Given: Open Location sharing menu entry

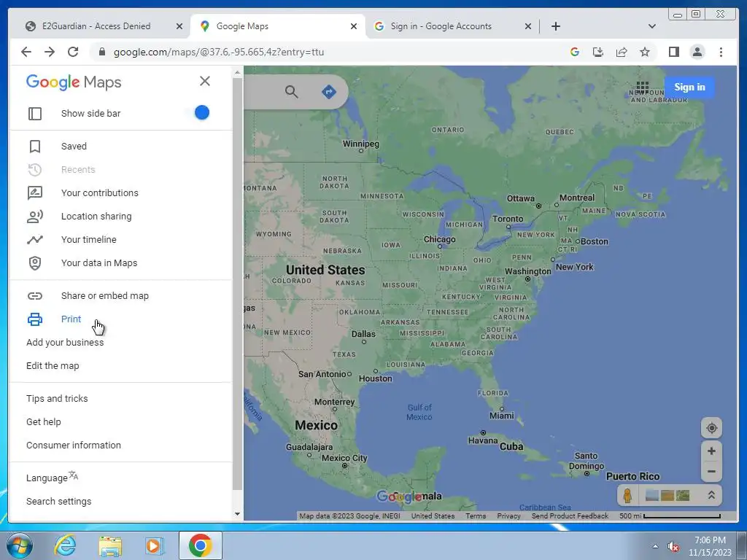Looking at the screenshot, I should pyautogui.click(x=96, y=216).
